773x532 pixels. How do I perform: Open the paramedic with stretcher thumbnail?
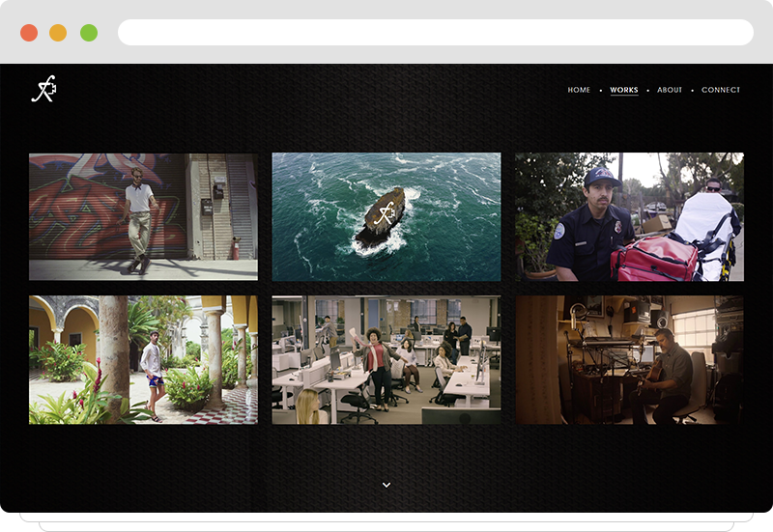[x=630, y=216]
